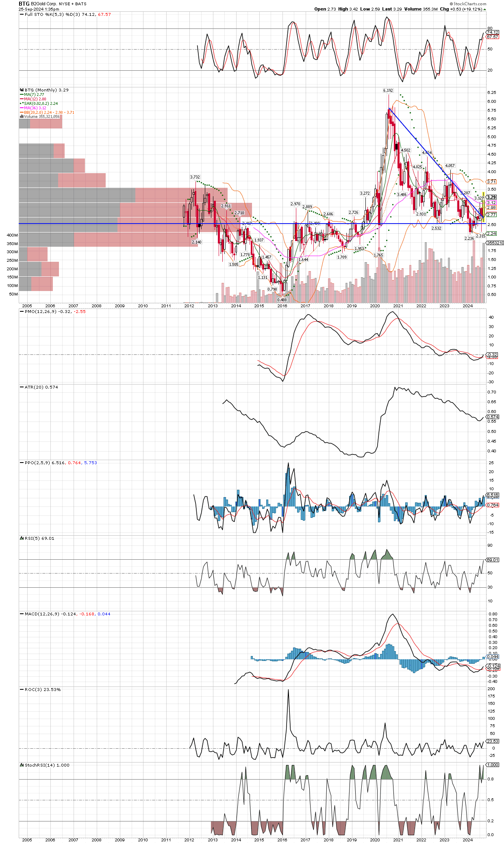Click the StochRSI(14) 1.000 indicator label

pos(47,765)
